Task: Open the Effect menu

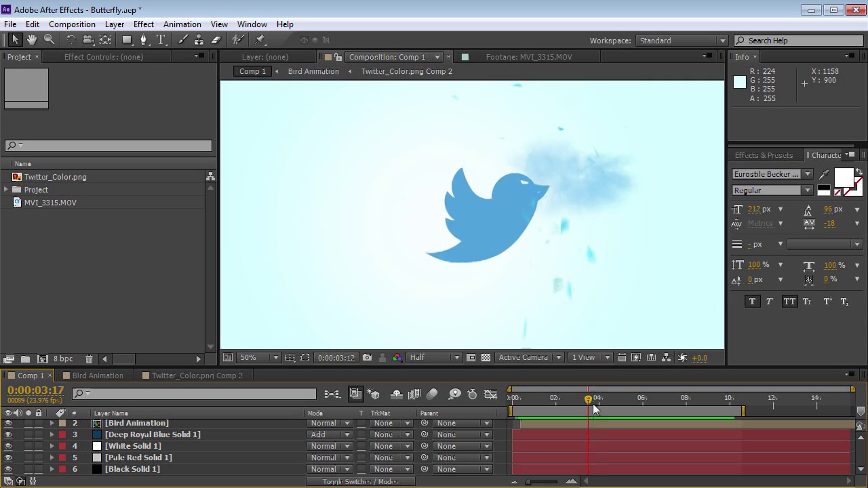Action: [144, 24]
